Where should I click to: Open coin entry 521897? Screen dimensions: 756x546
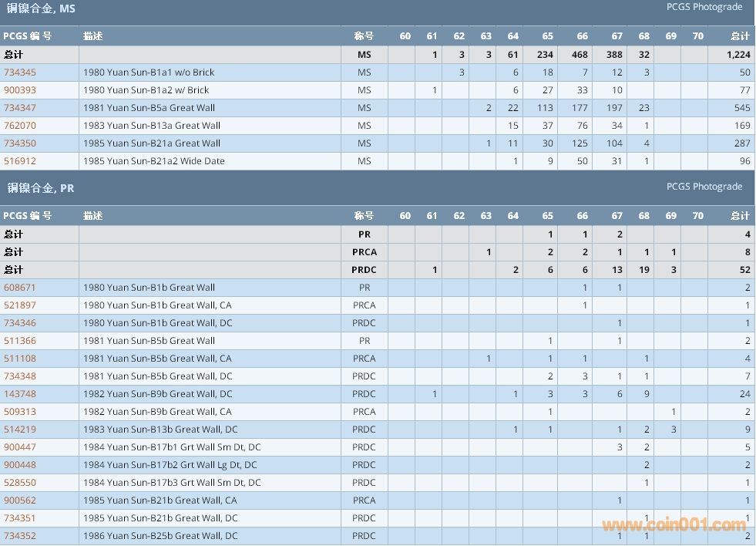coord(20,305)
